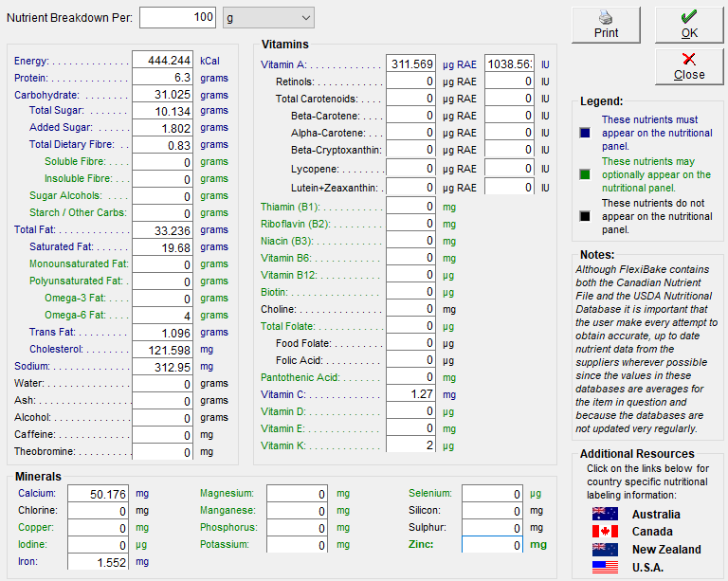Confirm with the green checkmark OK button
Image resolution: width=728 pixels, height=581 pixels.
pos(689,25)
